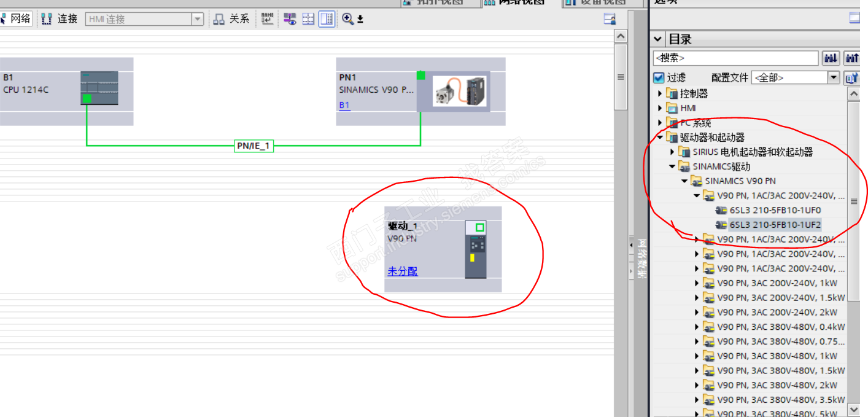Image resolution: width=868 pixels, height=417 pixels.
Task: Expand V90 PN, 3AC 380V-480V, 3.5kW node
Action: [697, 400]
